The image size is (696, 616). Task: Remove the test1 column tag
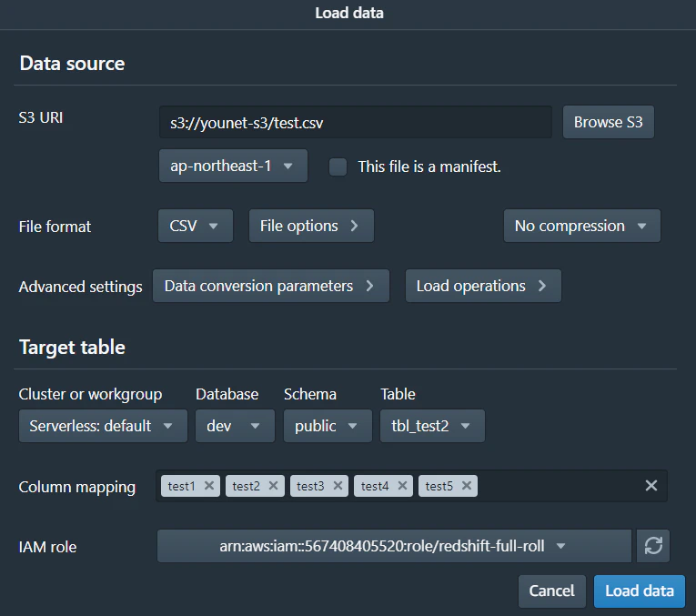(x=209, y=486)
